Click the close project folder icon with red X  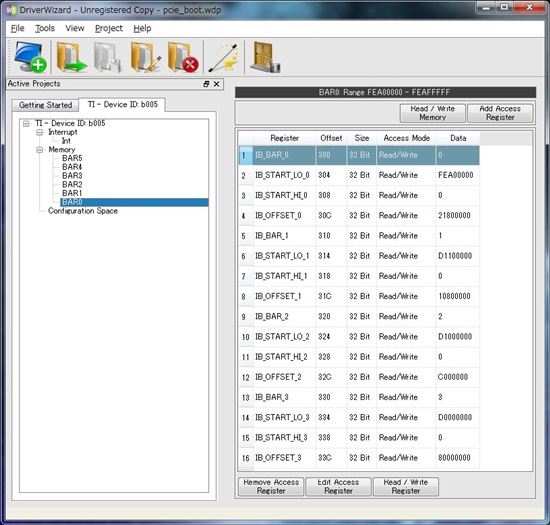183,57
